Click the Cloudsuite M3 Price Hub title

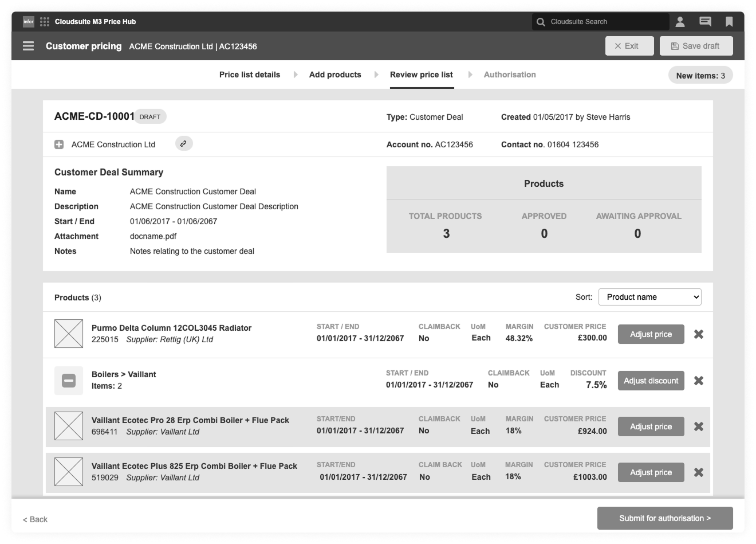96,22
